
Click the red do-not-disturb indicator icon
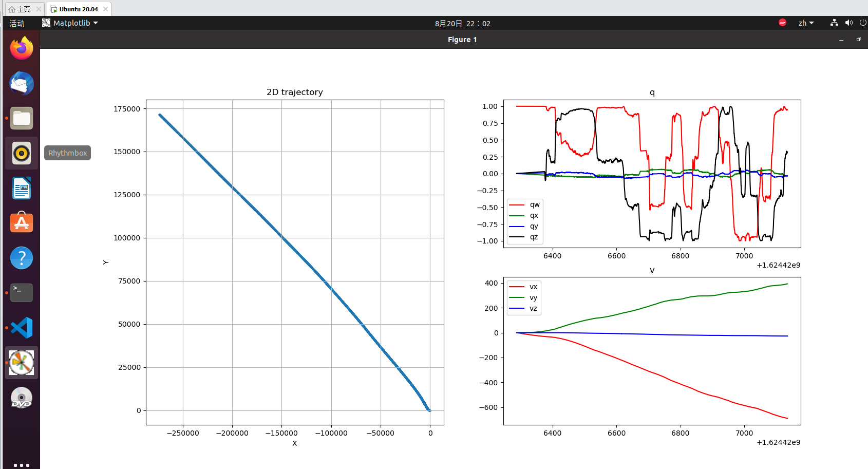(782, 23)
